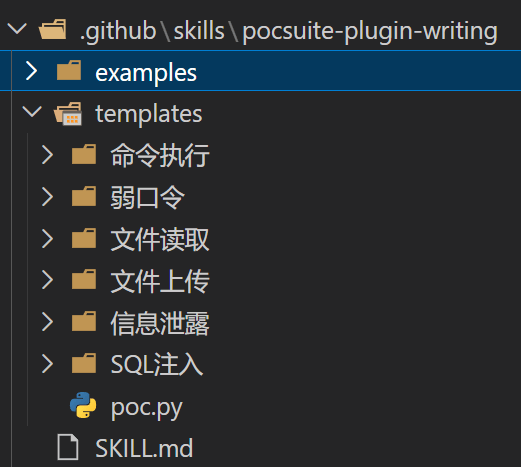This screenshot has width=521, height=467.
Task: Select the templates folder label
Action: pos(149,114)
